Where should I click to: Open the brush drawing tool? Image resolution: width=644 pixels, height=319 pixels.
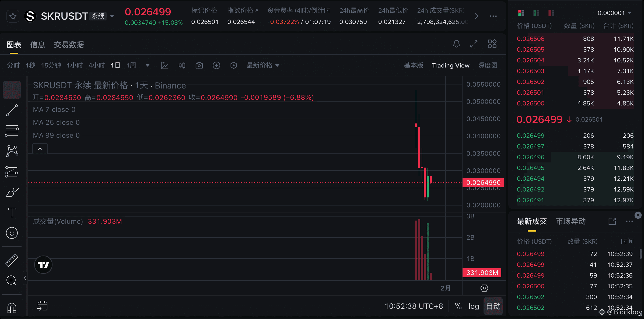[12, 192]
